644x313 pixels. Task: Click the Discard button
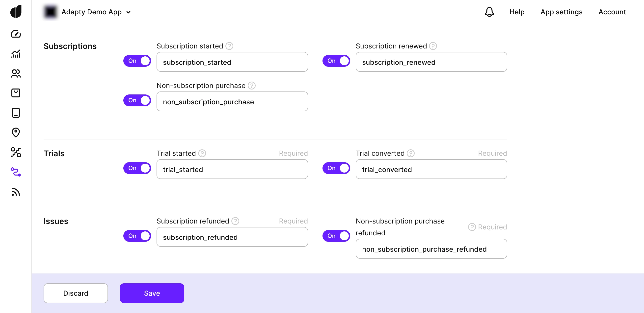tap(76, 293)
